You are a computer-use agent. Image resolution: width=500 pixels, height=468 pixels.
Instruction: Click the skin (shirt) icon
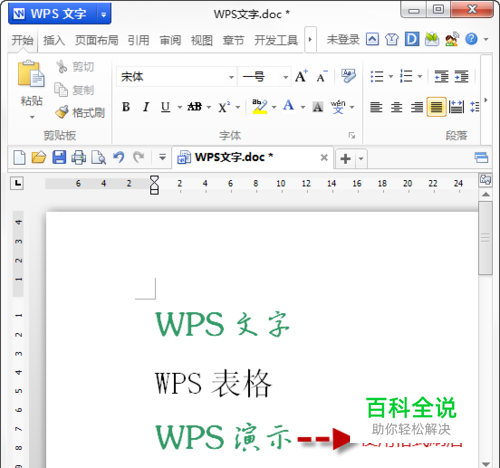(392, 39)
